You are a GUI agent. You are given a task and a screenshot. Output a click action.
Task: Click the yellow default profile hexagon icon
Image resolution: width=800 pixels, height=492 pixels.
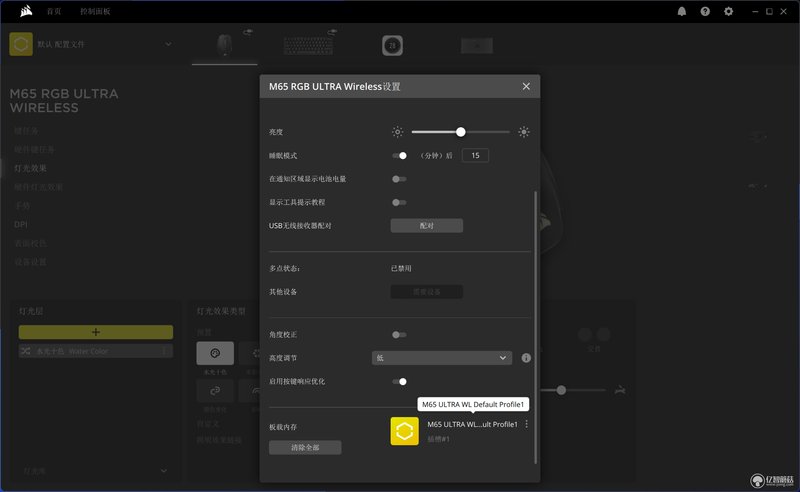pos(21,44)
